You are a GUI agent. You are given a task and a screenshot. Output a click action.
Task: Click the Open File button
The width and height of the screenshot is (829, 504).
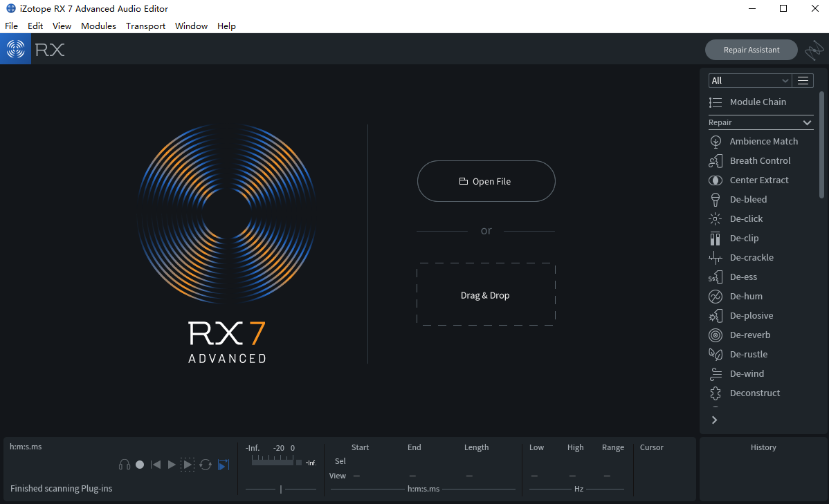[486, 181]
